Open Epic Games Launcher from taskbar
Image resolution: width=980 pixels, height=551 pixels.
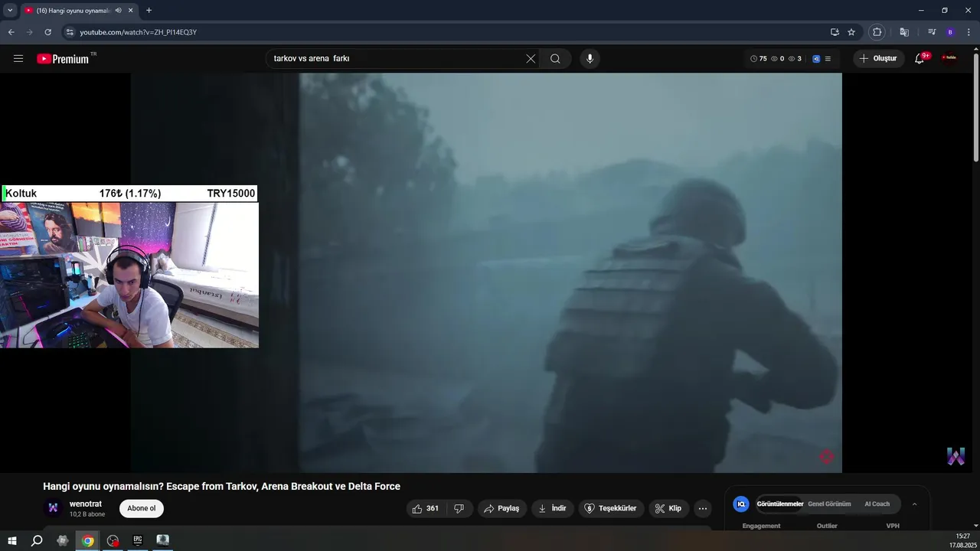(x=138, y=540)
